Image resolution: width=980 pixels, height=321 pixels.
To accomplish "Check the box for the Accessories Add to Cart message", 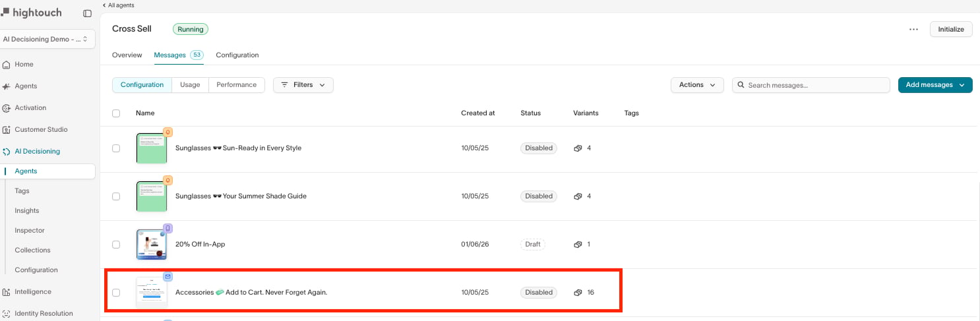I will click(x=116, y=293).
